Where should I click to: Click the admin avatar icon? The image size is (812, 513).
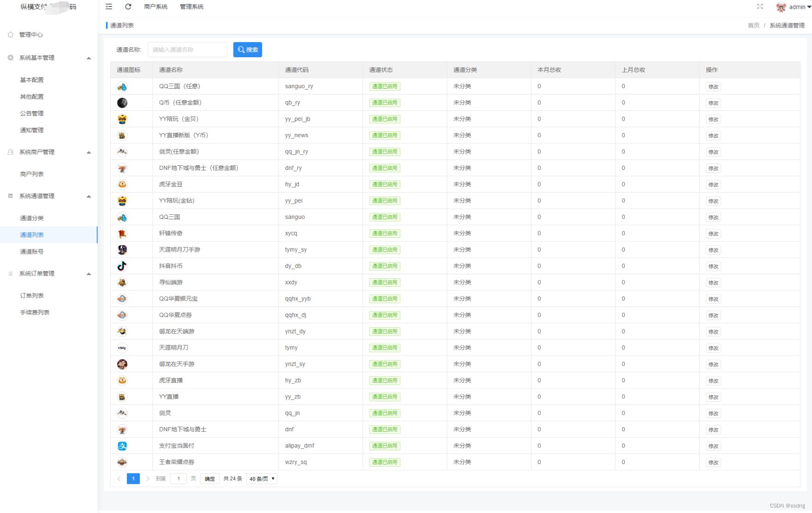781,7
